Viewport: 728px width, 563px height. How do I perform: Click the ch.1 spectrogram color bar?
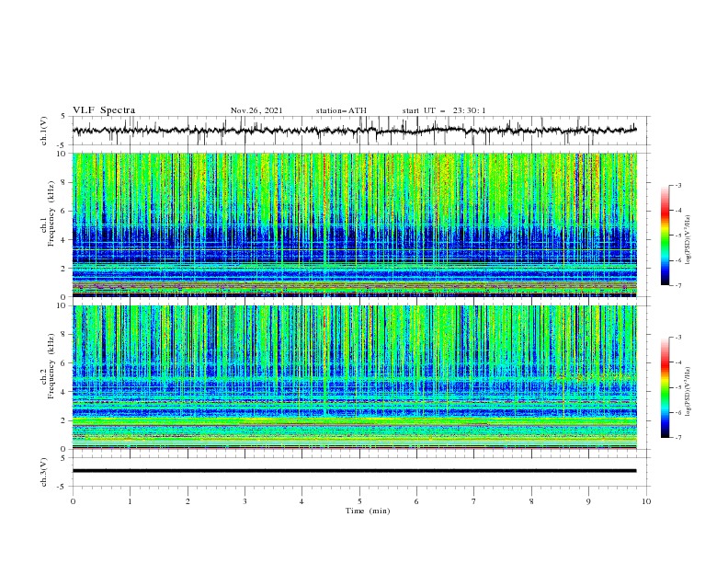665,236
